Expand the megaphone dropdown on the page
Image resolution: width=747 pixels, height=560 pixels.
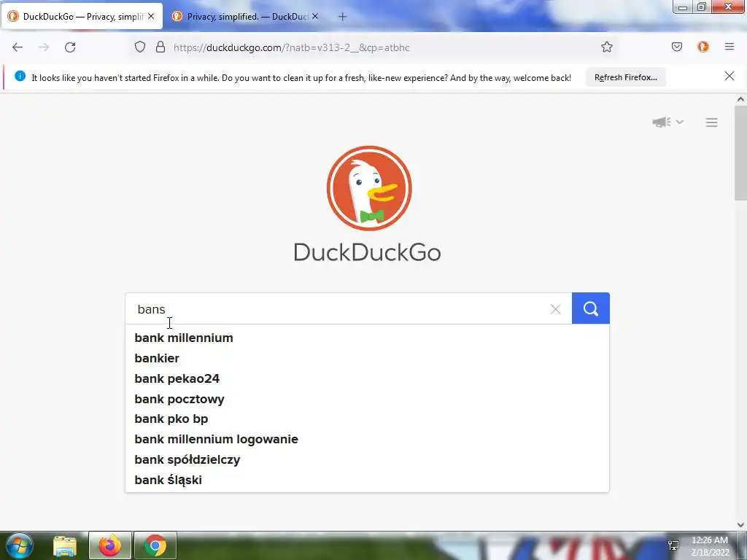[668, 122]
